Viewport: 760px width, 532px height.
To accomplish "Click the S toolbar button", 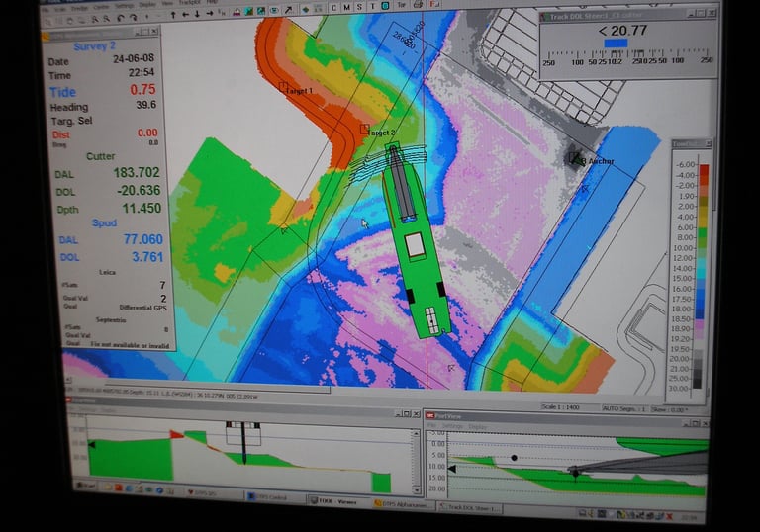I will [359, 7].
